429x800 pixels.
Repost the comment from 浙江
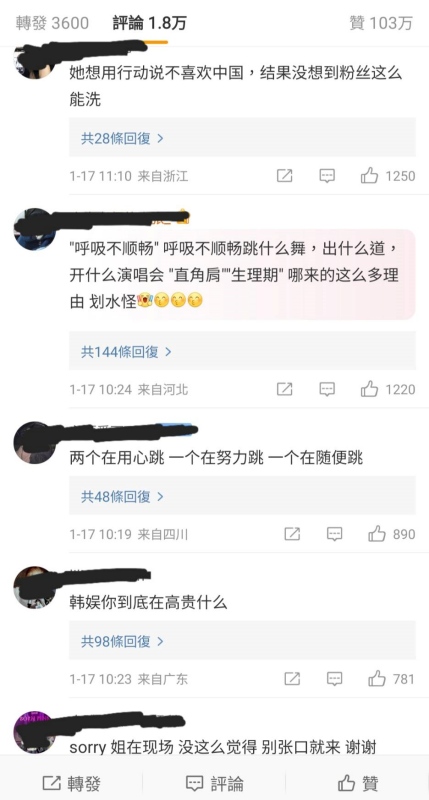(x=285, y=176)
